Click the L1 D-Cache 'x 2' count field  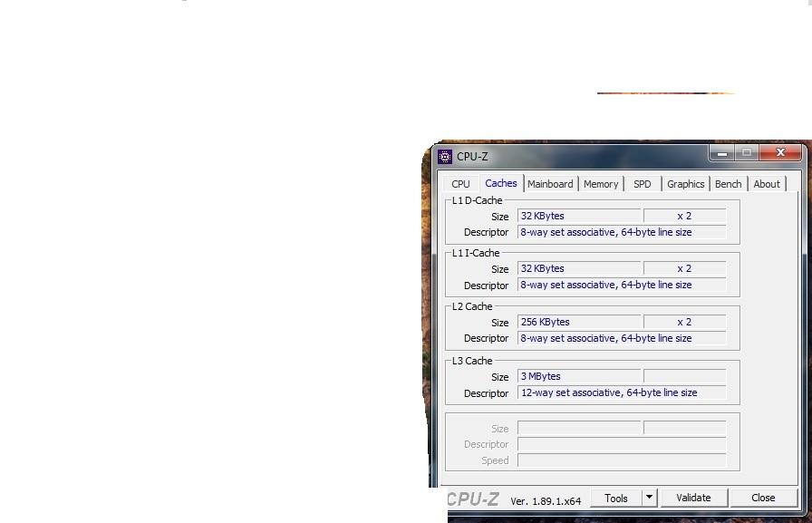click(x=684, y=216)
